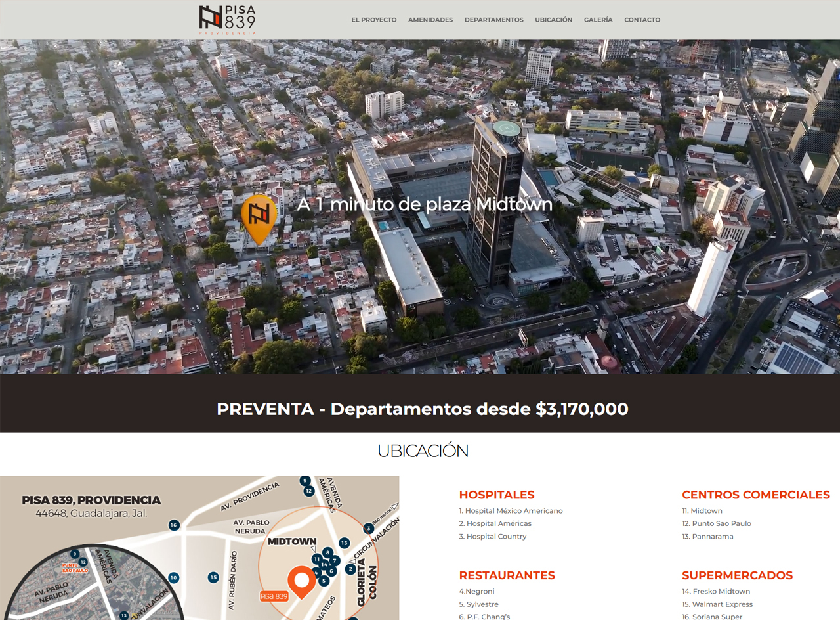
Task: Click map marker number 3
Action: coord(369,528)
